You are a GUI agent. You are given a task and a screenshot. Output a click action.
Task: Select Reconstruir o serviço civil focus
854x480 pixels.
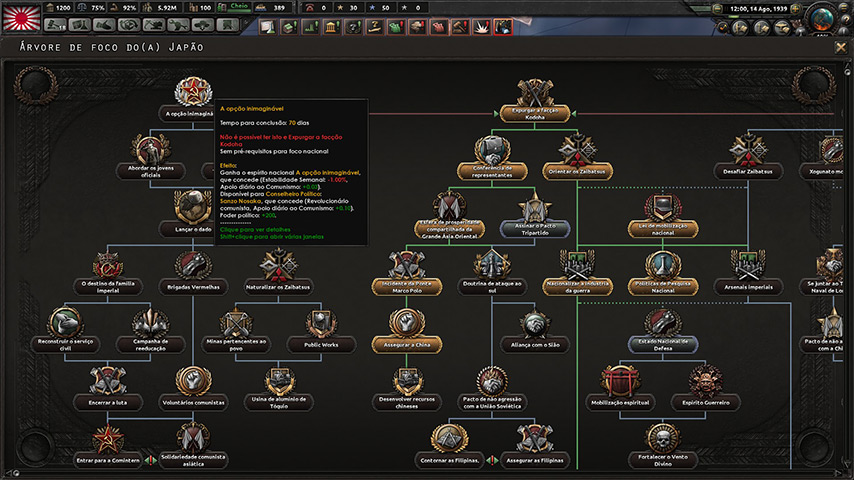tap(65, 330)
